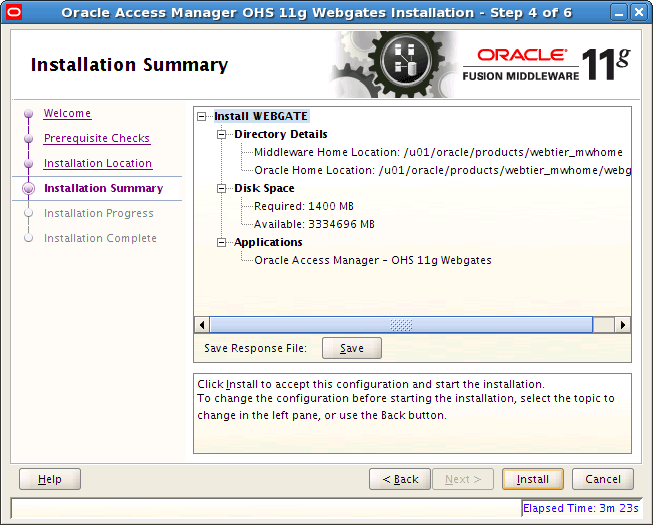The width and height of the screenshot is (653, 525).
Task: Close the installer window
Action: pos(639,12)
